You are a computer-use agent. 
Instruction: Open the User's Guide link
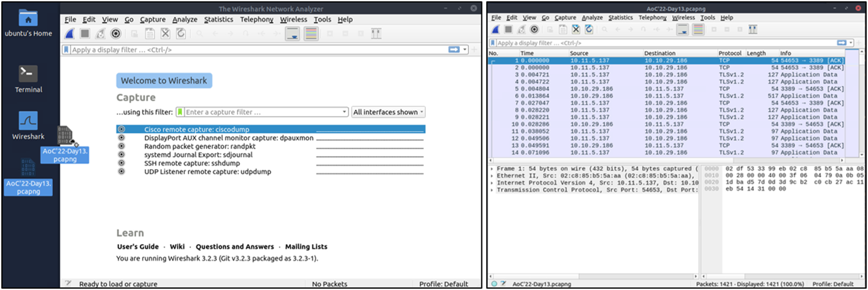137,247
